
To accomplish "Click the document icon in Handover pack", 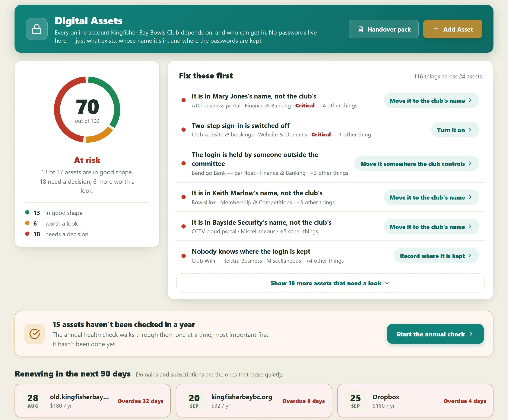I will click(360, 29).
